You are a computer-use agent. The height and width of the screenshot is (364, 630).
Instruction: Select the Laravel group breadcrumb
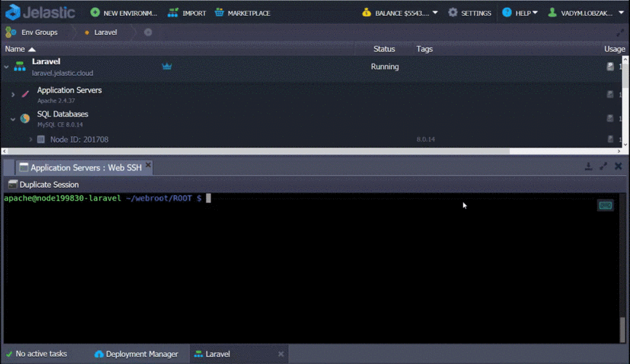[101, 32]
